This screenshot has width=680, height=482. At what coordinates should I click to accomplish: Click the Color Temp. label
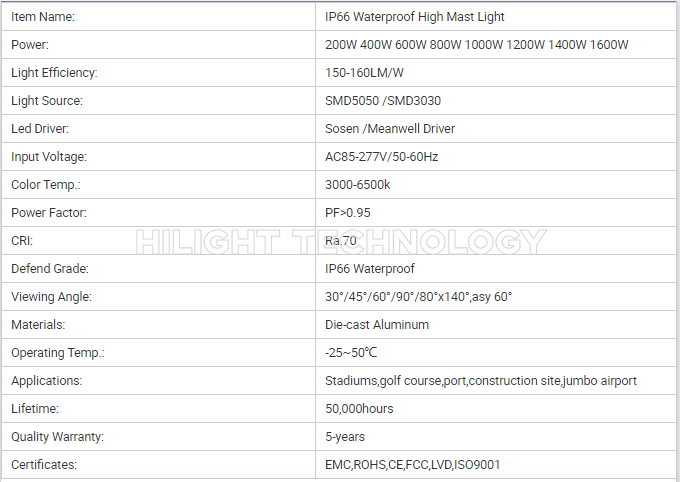[46, 184]
